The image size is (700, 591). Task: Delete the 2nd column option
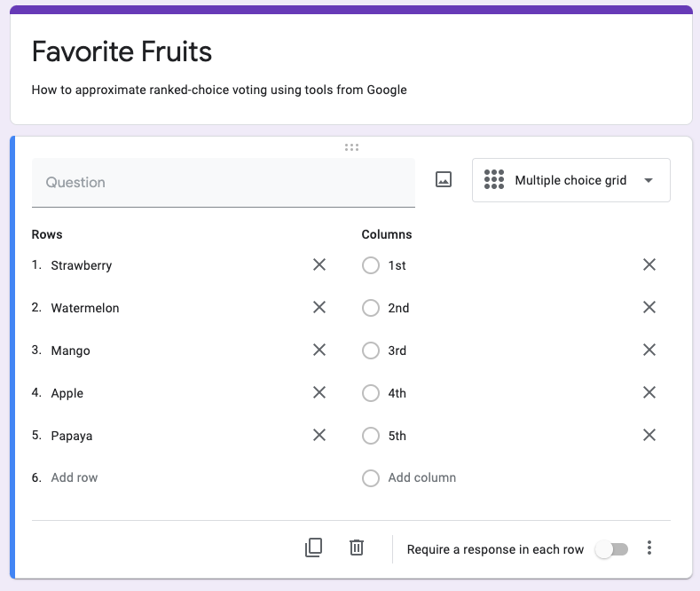[649, 307]
